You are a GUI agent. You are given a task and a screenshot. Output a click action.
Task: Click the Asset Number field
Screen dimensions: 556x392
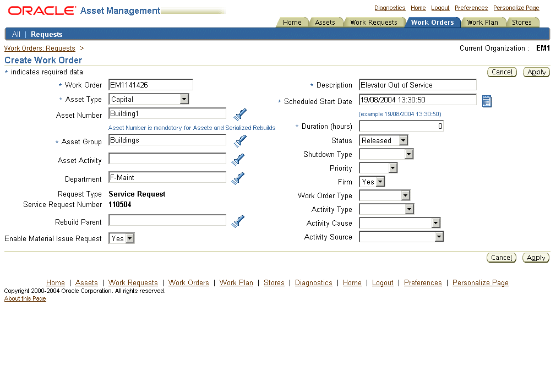pos(167,113)
